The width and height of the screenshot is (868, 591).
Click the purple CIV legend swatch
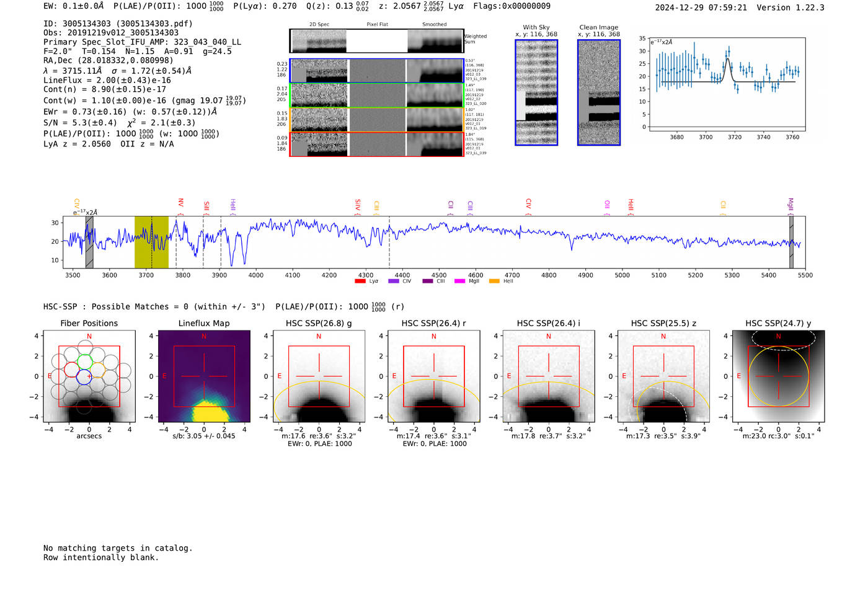tap(393, 282)
